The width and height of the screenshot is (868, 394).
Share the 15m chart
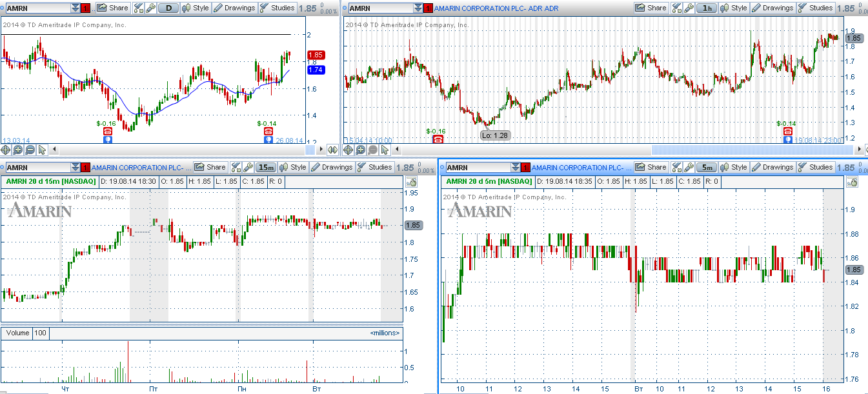tap(210, 168)
